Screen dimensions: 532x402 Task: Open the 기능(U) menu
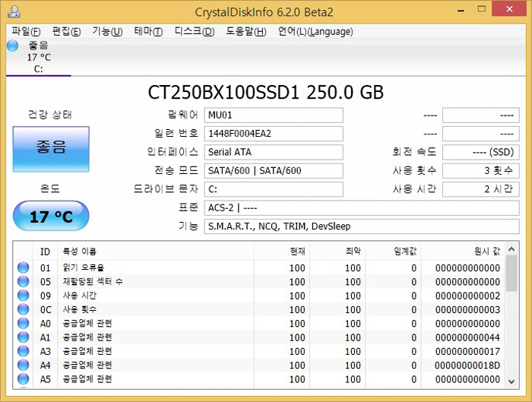[x=107, y=32]
